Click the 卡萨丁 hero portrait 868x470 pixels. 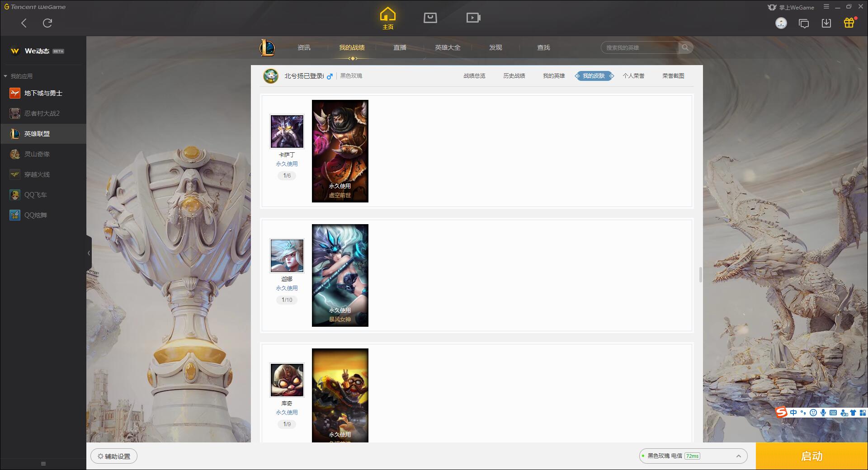287,131
